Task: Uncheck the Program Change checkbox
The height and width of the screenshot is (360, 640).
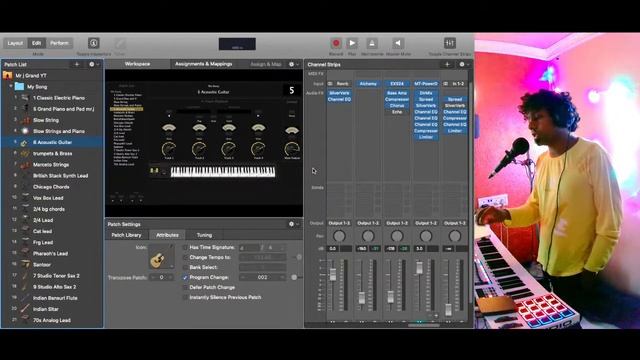Action: pos(185,277)
